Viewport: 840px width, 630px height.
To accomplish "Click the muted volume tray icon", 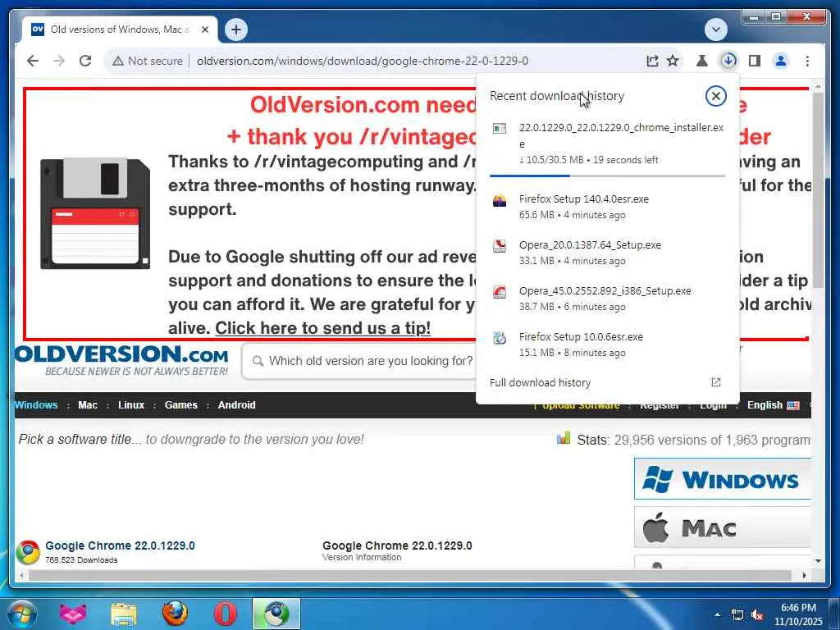I will point(757,615).
